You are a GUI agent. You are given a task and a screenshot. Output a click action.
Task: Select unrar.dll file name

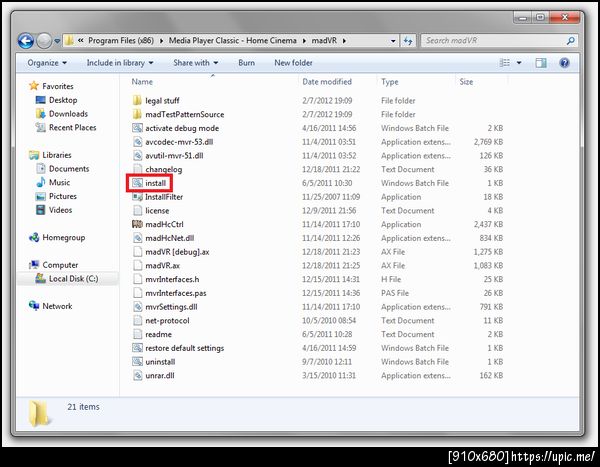click(160, 376)
